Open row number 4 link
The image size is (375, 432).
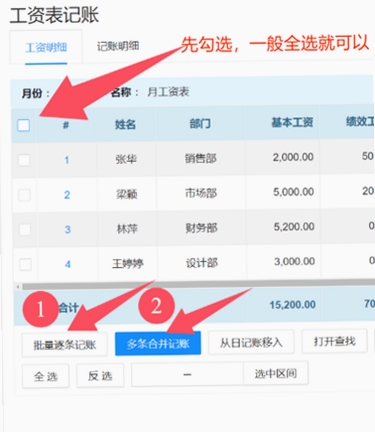68,264
